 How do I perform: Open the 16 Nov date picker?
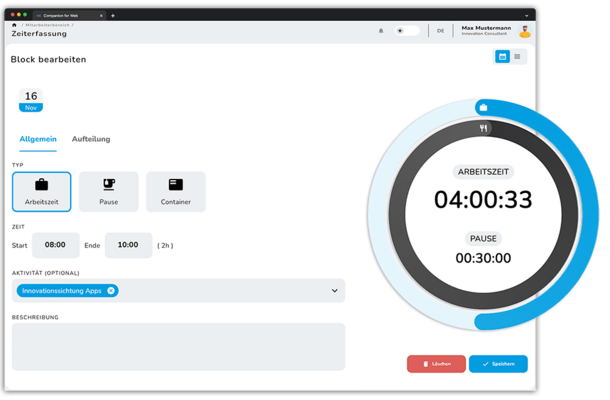31,100
